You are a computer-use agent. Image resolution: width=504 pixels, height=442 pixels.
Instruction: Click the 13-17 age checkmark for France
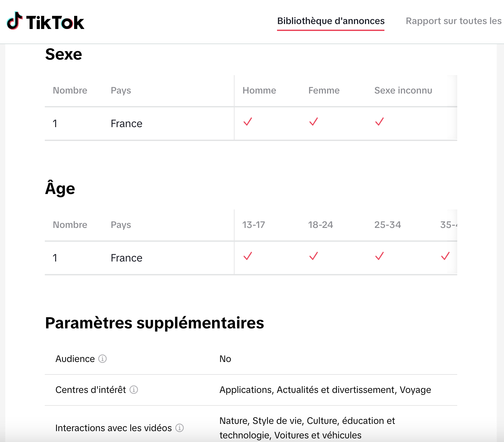[x=248, y=256]
